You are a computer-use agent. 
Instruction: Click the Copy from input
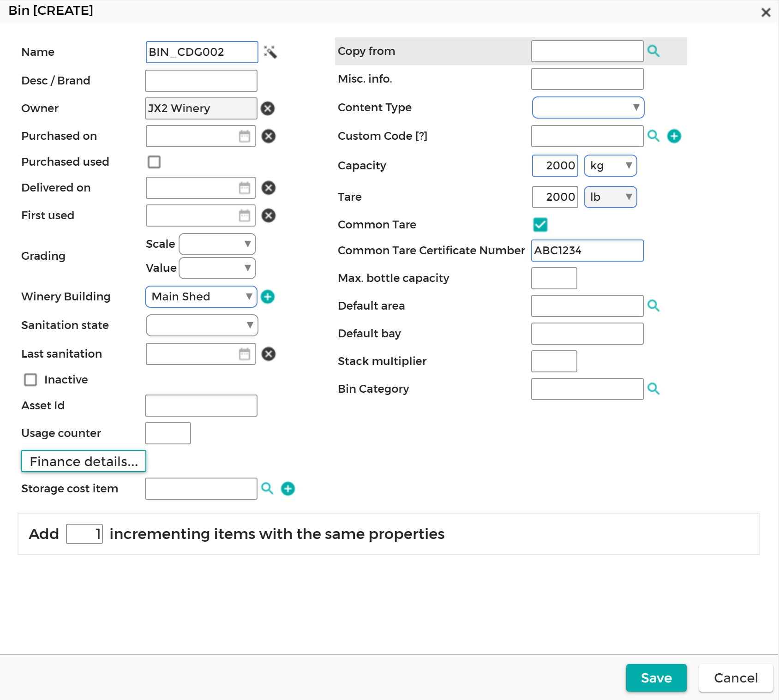[x=587, y=51]
